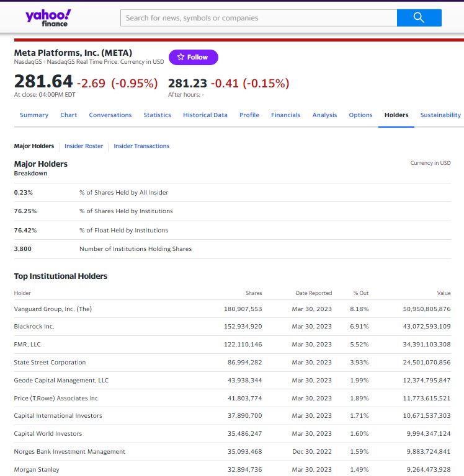Switch to the Chart tab
464x476 pixels.
[x=69, y=115]
